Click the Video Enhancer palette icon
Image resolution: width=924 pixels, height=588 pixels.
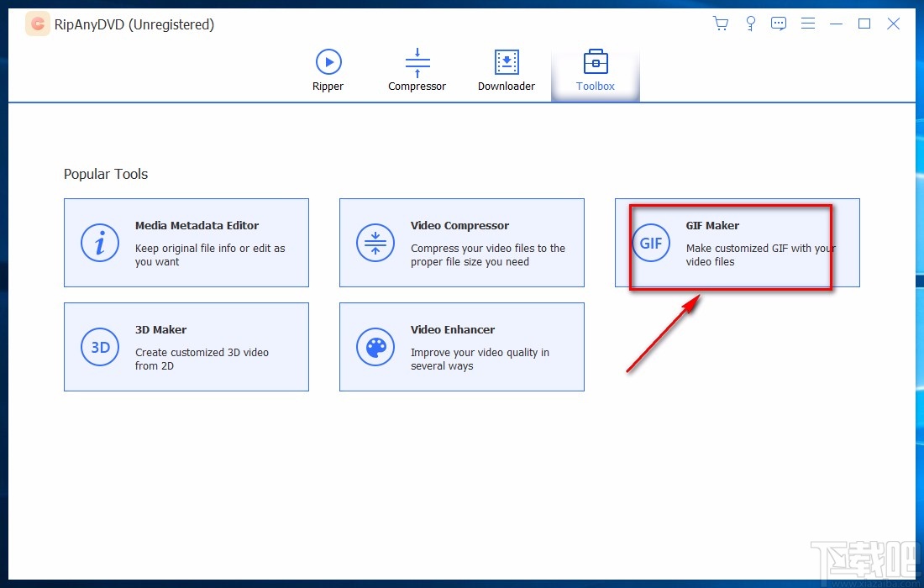pyautogui.click(x=375, y=347)
